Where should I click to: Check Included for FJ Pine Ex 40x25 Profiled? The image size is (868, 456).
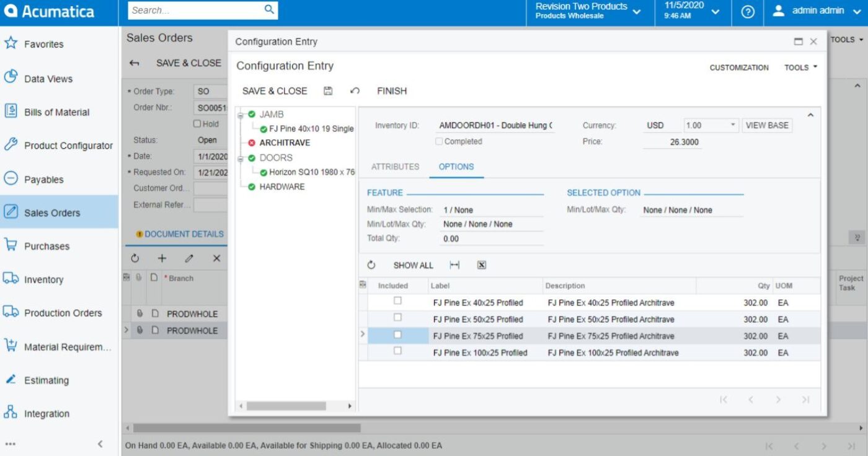[x=397, y=300]
